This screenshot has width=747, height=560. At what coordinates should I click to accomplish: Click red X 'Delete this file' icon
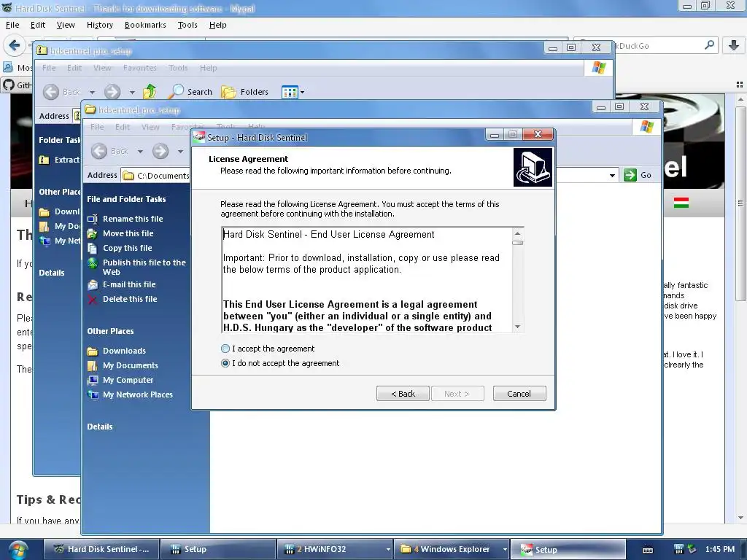pos(93,300)
